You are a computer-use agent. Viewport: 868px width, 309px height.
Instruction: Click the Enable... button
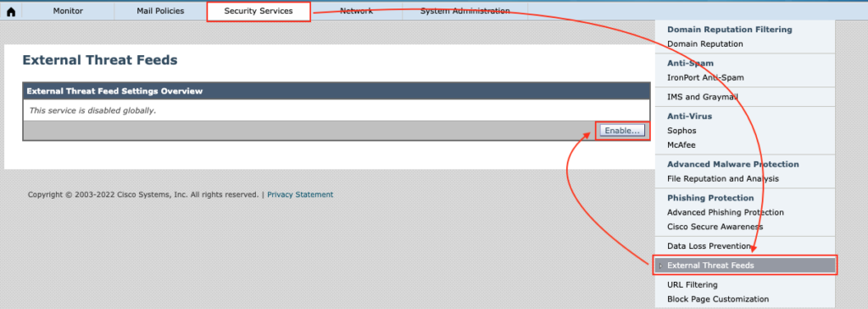622,131
